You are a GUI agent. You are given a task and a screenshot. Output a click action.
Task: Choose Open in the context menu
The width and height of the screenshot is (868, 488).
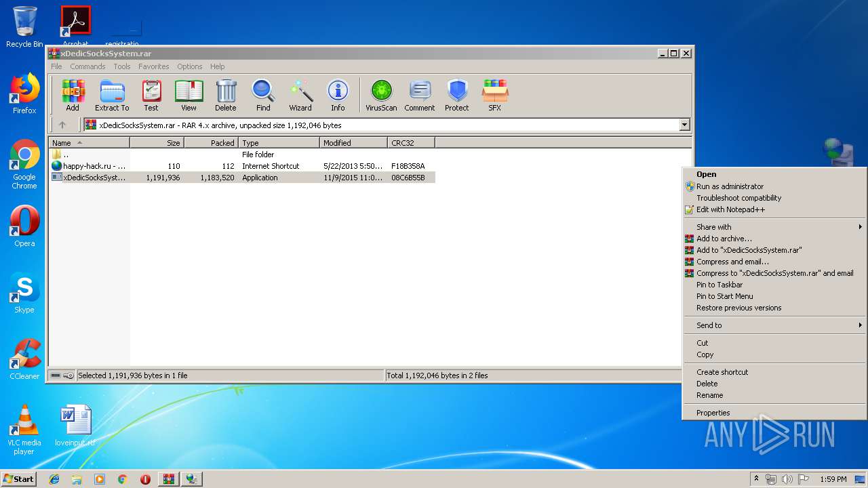(x=774, y=174)
